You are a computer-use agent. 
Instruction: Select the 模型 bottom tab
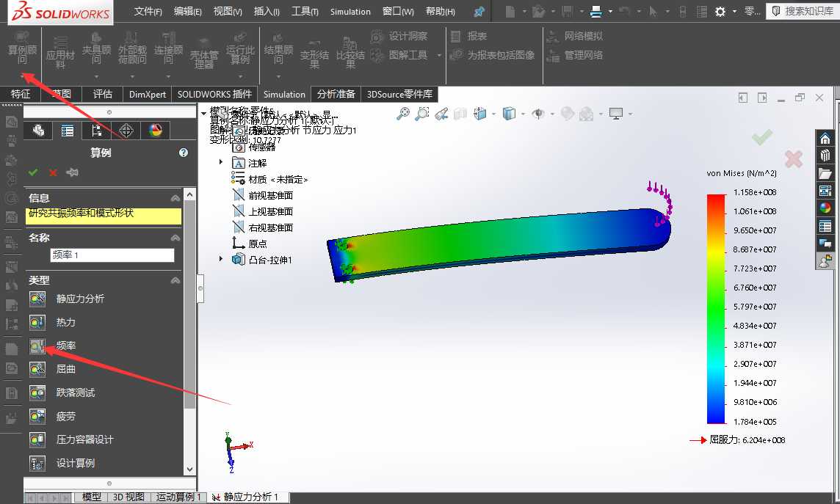(x=91, y=497)
